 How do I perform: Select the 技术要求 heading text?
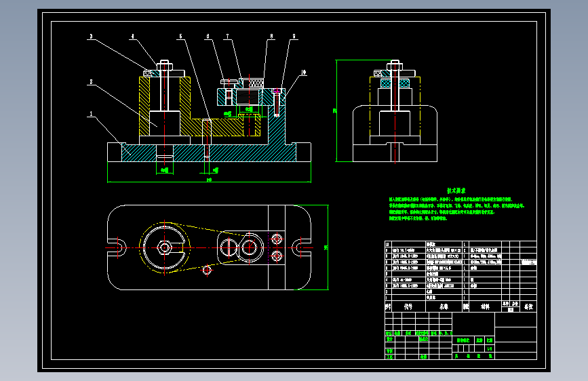[x=456, y=190]
